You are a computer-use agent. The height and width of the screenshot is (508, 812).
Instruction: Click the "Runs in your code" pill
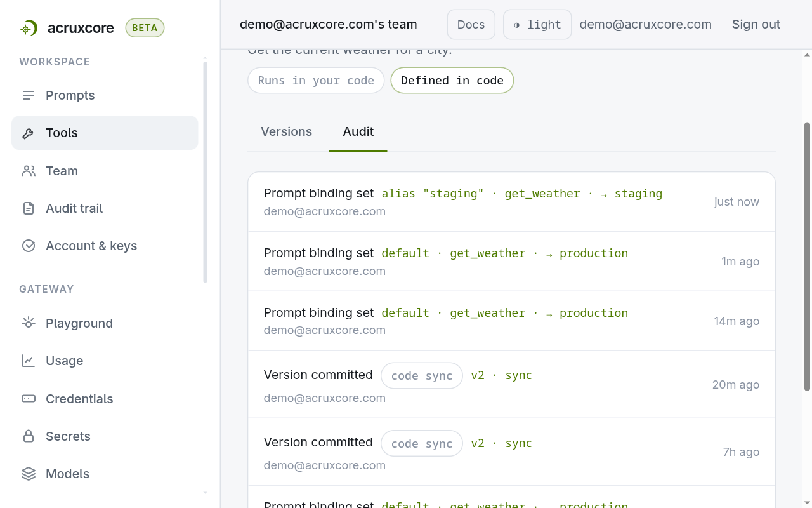click(316, 81)
